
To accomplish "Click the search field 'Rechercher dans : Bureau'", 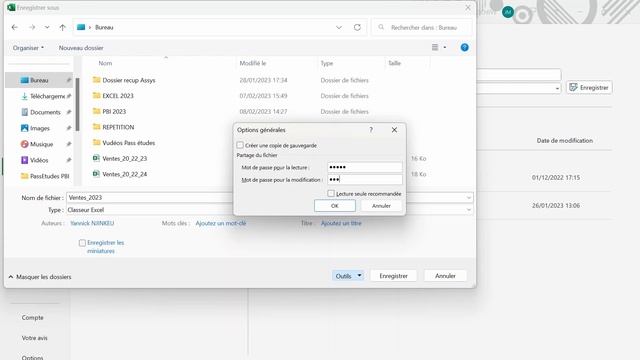I will (x=421, y=27).
